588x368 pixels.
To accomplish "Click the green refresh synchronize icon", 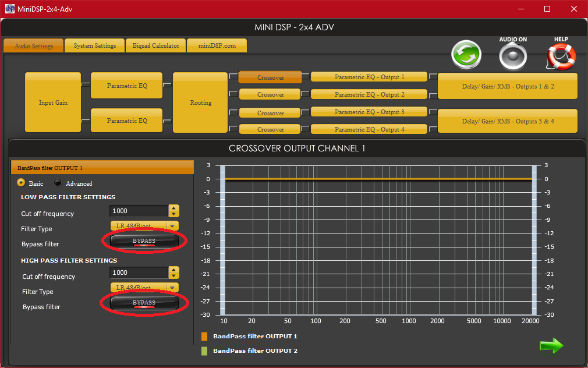I will [x=467, y=56].
